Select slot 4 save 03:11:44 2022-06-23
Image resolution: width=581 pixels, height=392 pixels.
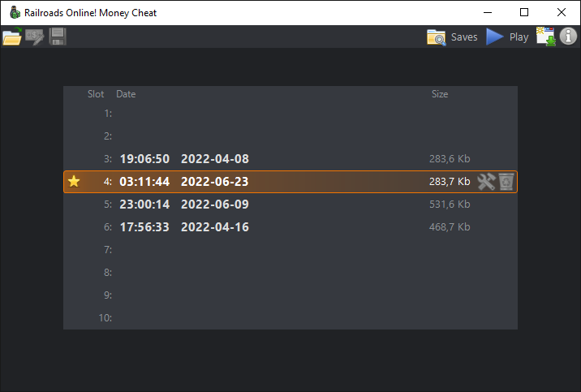(x=290, y=182)
